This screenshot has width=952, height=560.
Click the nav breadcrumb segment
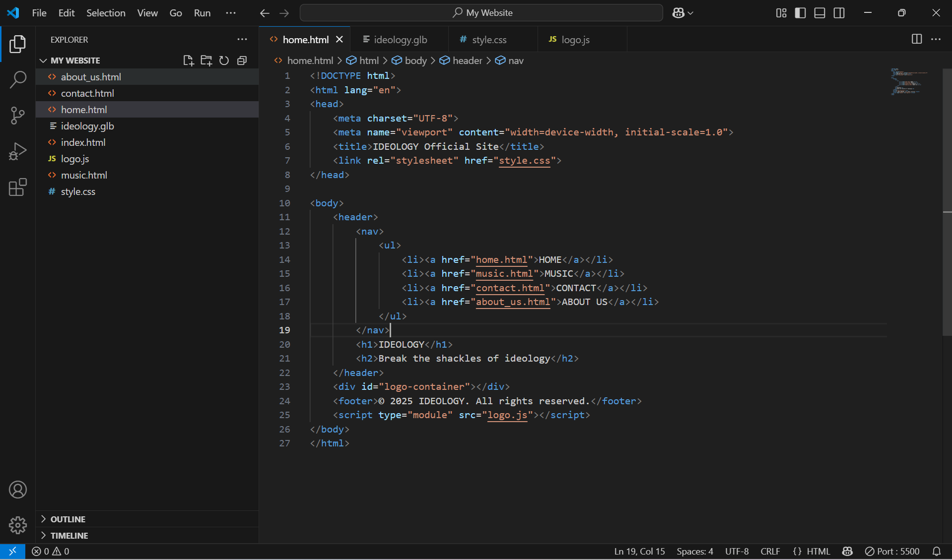click(x=510, y=61)
